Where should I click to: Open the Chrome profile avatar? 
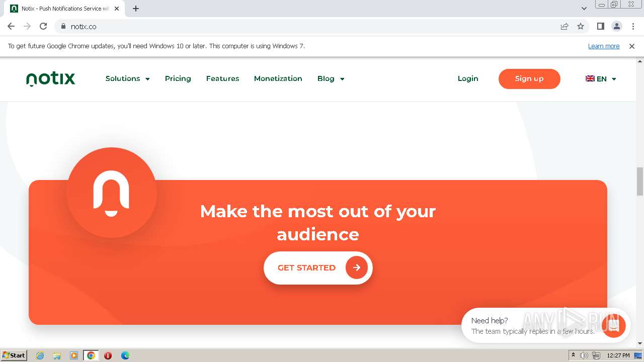616,26
